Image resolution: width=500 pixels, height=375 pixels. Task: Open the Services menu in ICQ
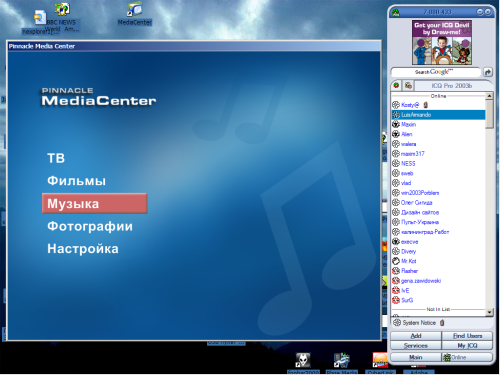(x=416, y=346)
